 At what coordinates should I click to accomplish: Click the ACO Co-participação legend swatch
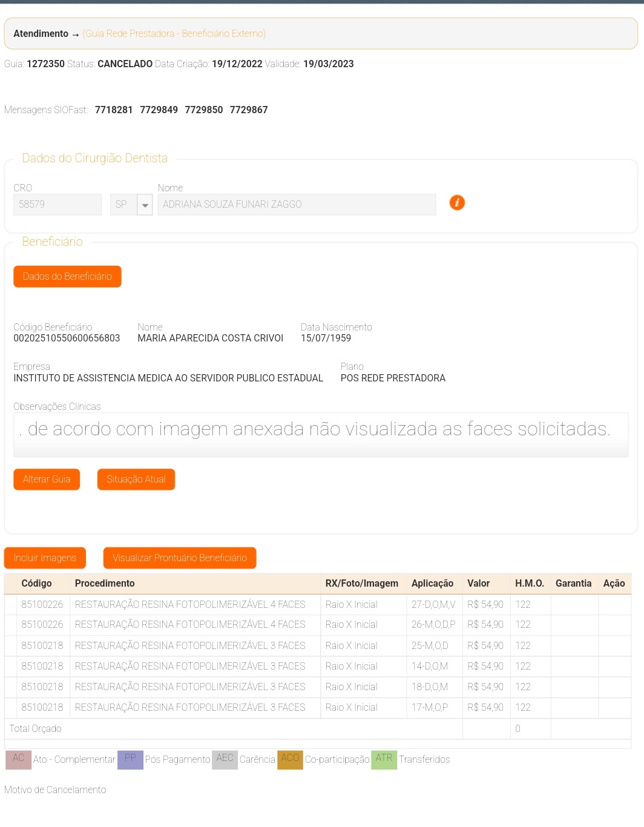pyautogui.click(x=290, y=760)
